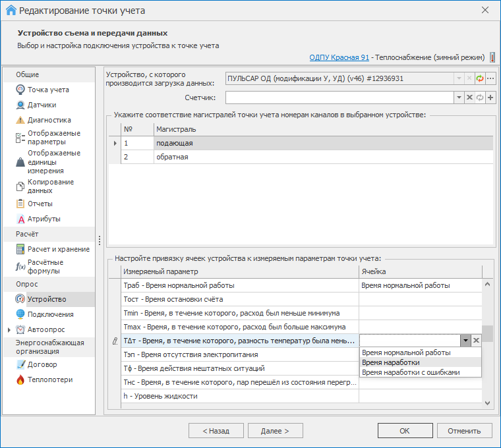The width and height of the screenshot is (501, 448).
Task: Click the OK button
Action: coord(404,431)
